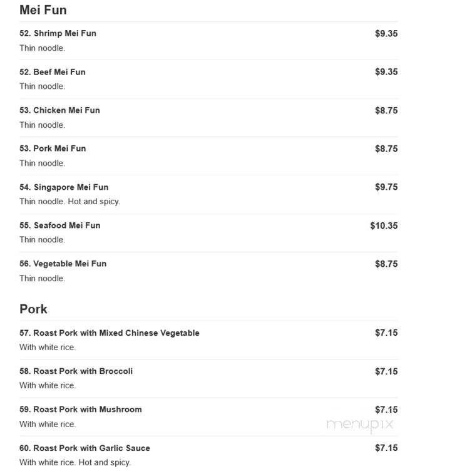Click the $10.35 Seafood Mei Fun price
Screen dimensions: 472x476
[384, 225]
